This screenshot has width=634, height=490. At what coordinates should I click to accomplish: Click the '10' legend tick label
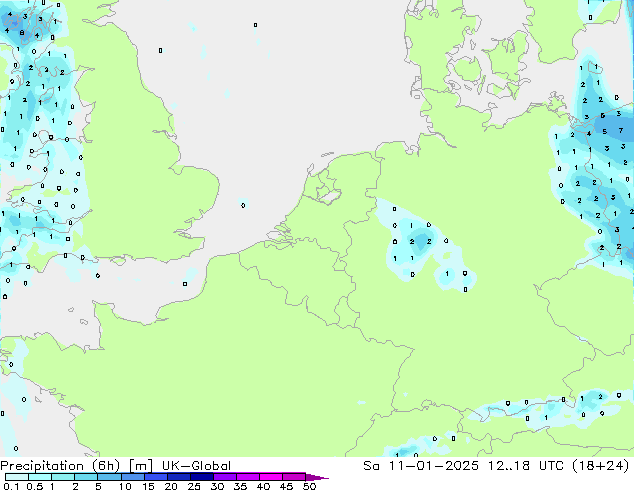tap(125, 486)
